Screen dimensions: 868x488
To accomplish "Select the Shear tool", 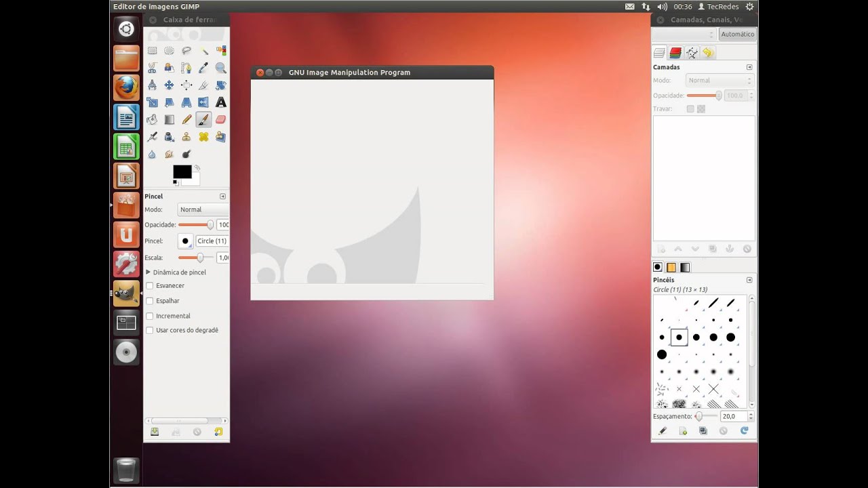I will point(169,102).
